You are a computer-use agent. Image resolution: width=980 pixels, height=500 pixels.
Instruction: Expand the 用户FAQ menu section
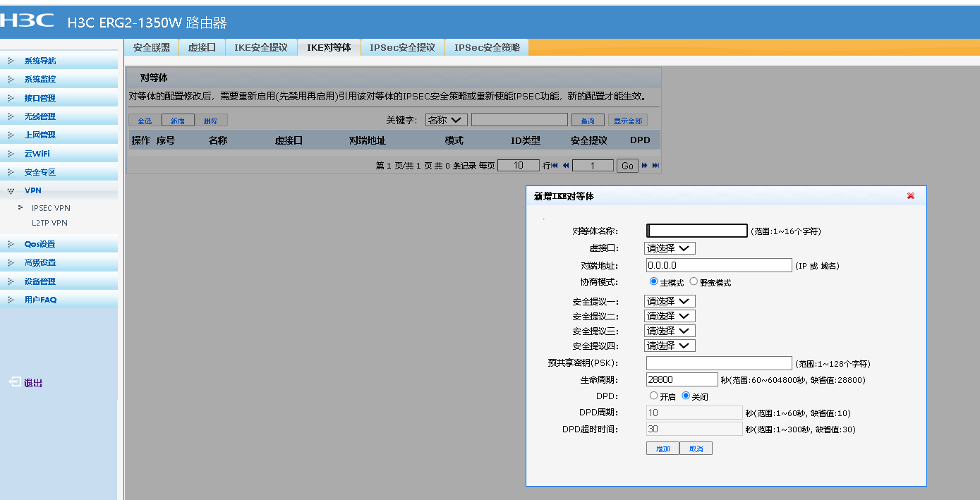pos(59,300)
